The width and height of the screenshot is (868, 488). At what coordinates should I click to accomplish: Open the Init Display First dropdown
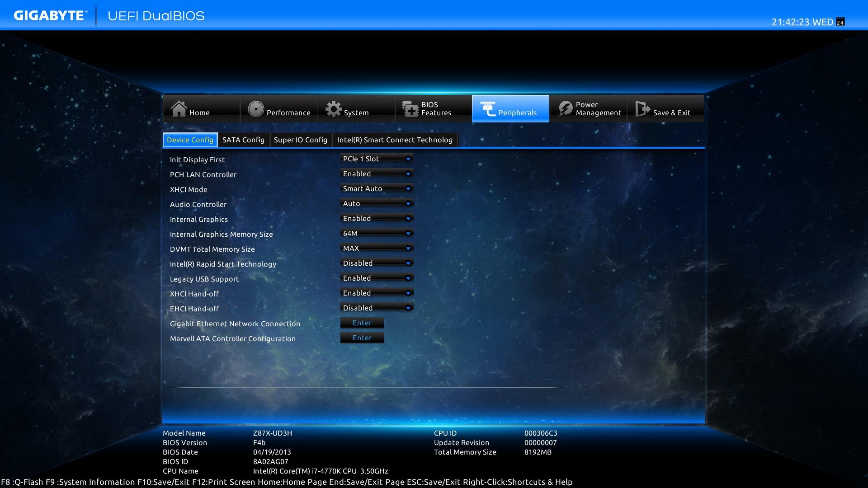pos(377,159)
